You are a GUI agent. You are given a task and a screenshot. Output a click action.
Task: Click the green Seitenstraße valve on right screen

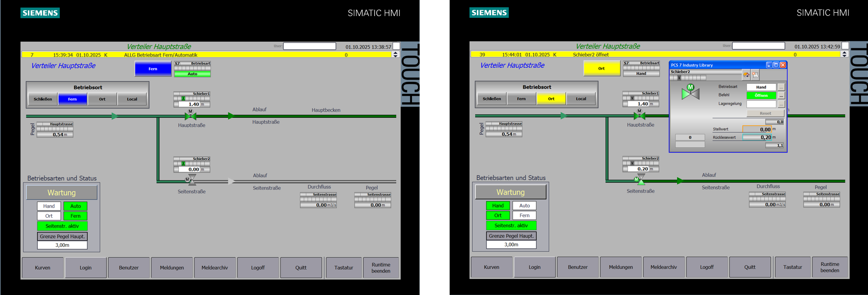(641, 179)
